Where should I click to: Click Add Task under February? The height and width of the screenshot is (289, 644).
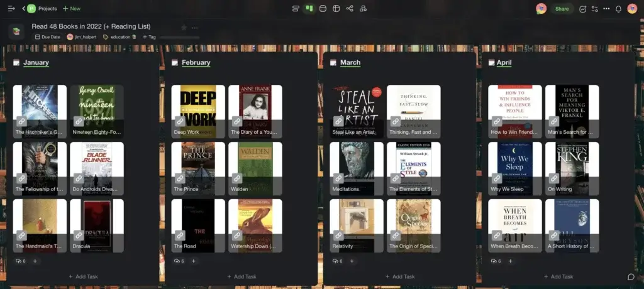(241, 276)
